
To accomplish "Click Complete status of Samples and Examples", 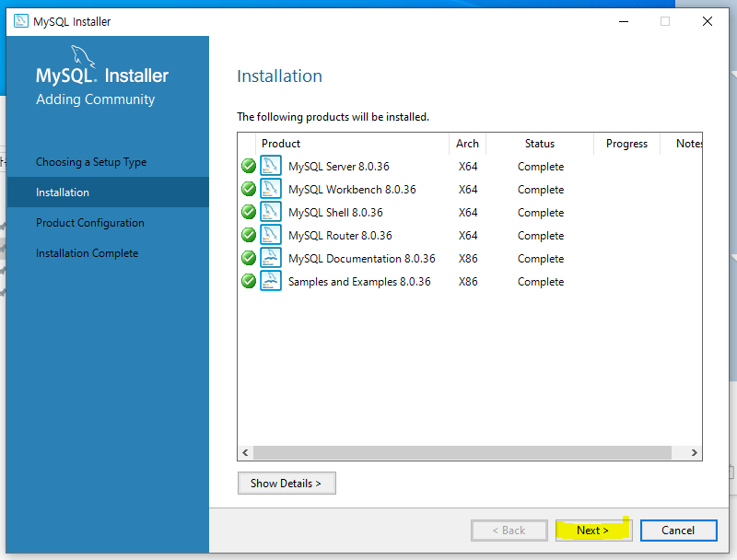I will (x=541, y=282).
